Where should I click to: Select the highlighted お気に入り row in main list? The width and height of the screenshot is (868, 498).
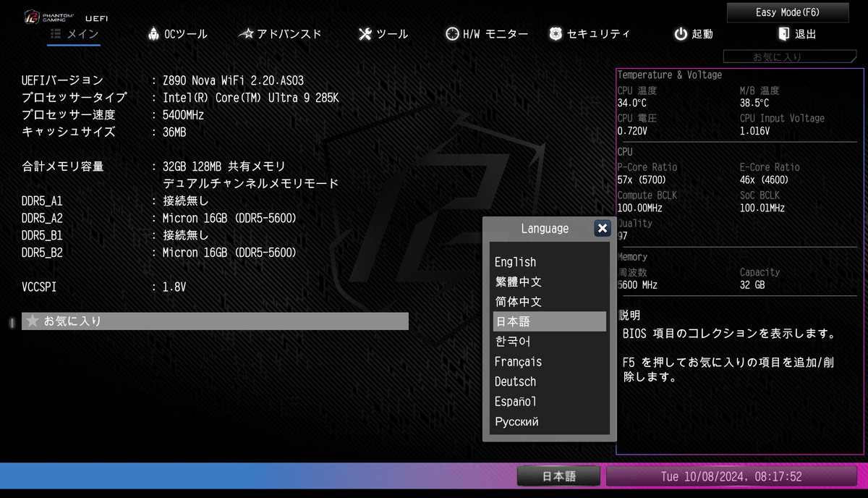tap(215, 321)
